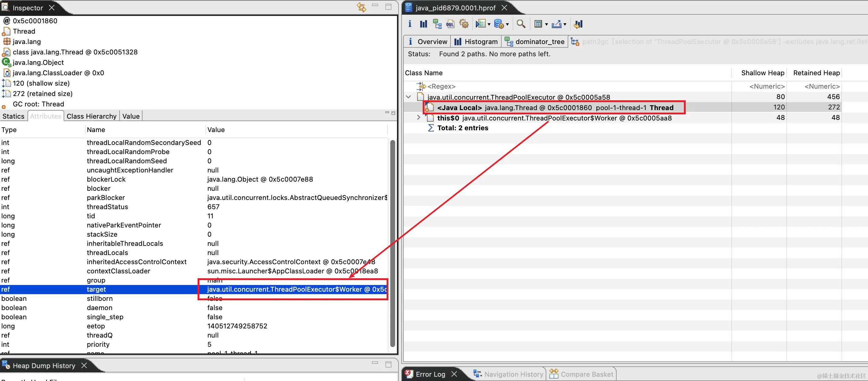The image size is (868, 381).
Task: Click the histogram toolbar icon
Action: [x=423, y=24]
